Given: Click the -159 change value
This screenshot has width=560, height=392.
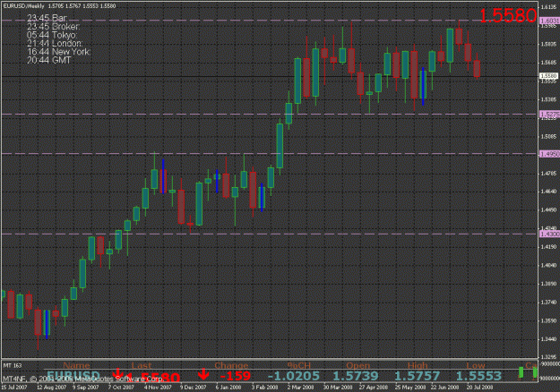Looking at the screenshot, I should (x=236, y=376).
